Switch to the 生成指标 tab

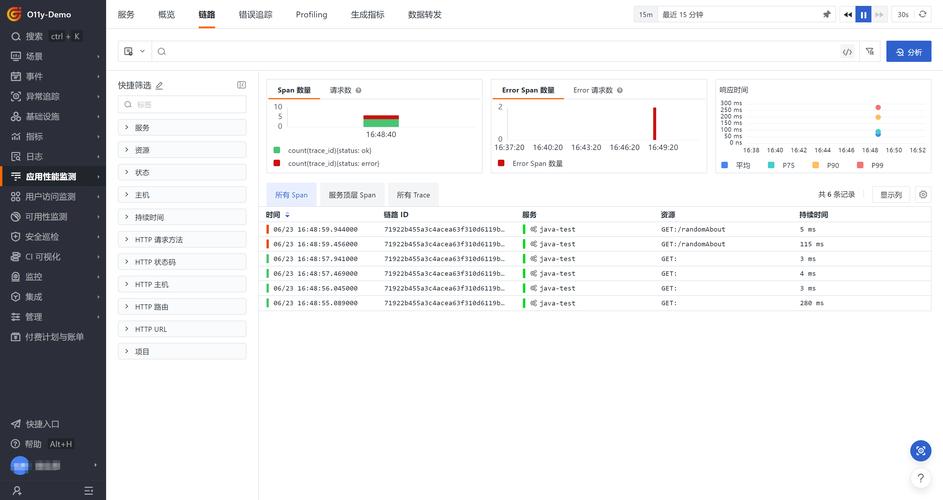(367, 14)
